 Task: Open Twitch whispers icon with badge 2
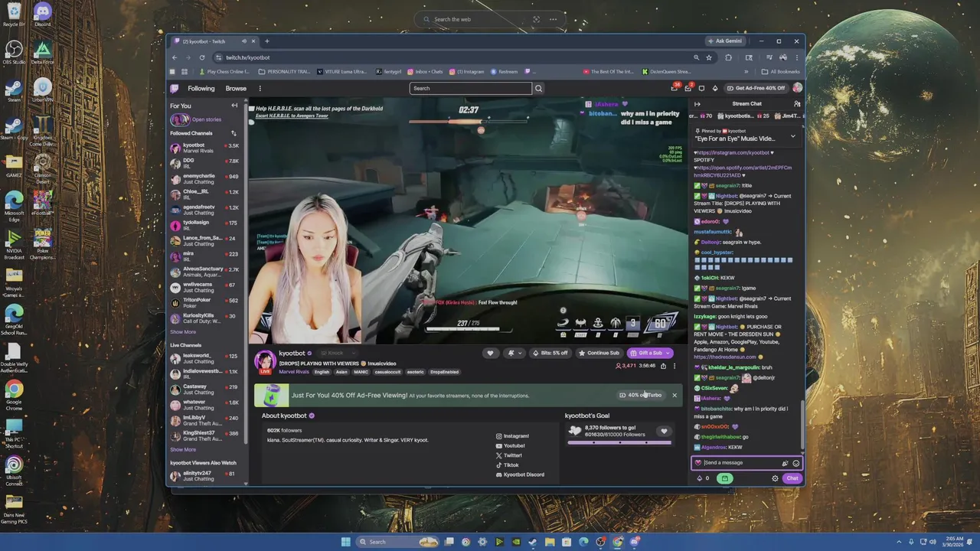click(x=688, y=88)
